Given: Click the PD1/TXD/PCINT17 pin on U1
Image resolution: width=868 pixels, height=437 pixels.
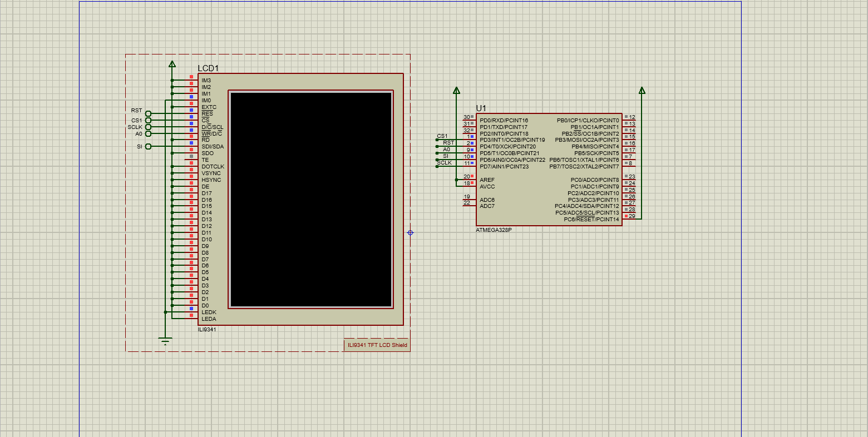Looking at the screenshot, I should [x=504, y=127].
